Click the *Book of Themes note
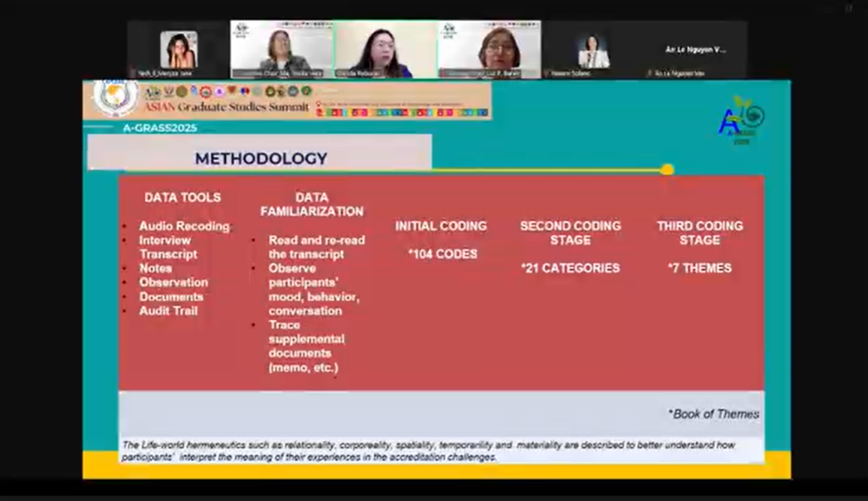 (713, 414)
